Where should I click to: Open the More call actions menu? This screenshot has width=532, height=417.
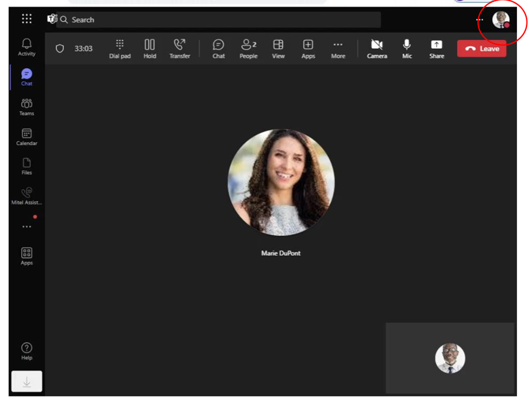coord(338,48)
